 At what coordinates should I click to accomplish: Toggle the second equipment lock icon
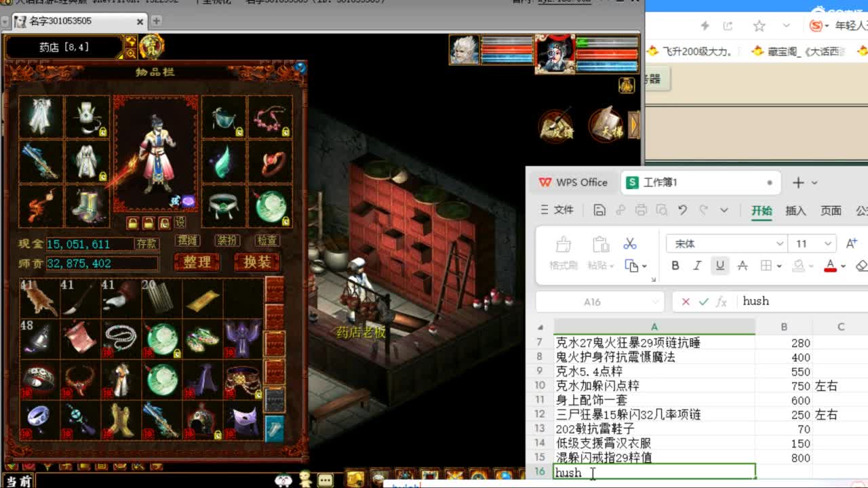[x=149, y=223]
